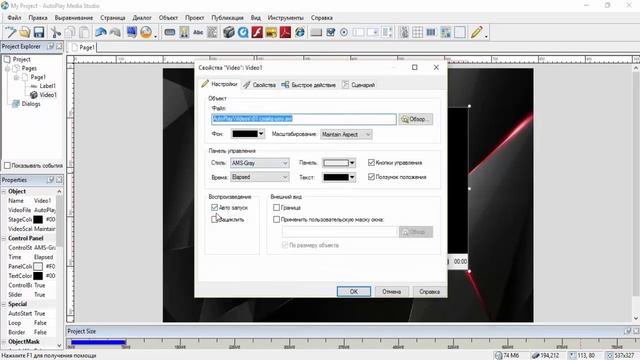Toggle the Авто запуск checkbox
Image resolution: width=640 pixels, height=360 pixels.
click(214, 208)
